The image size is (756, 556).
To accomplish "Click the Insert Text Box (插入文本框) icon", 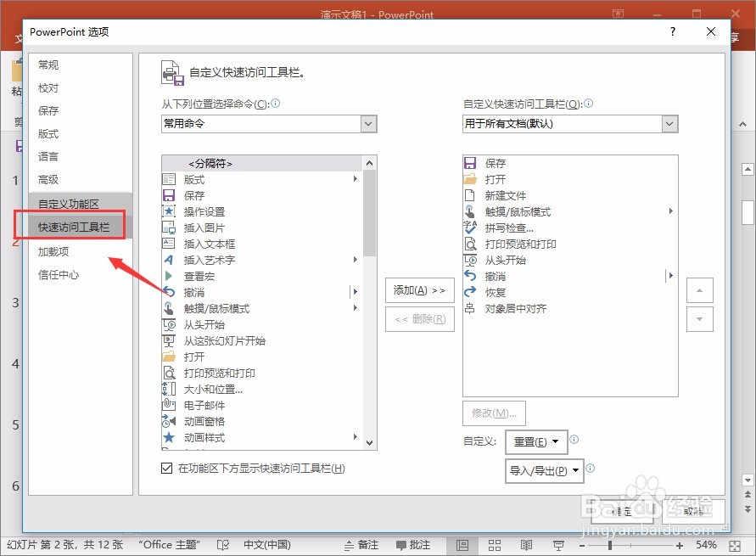I will click(169, 244).
